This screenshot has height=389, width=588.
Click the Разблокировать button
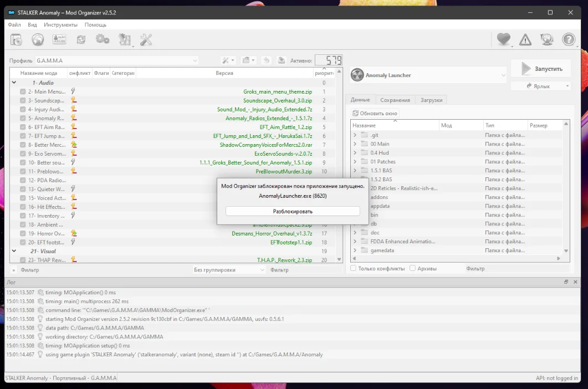coord(293,211)
